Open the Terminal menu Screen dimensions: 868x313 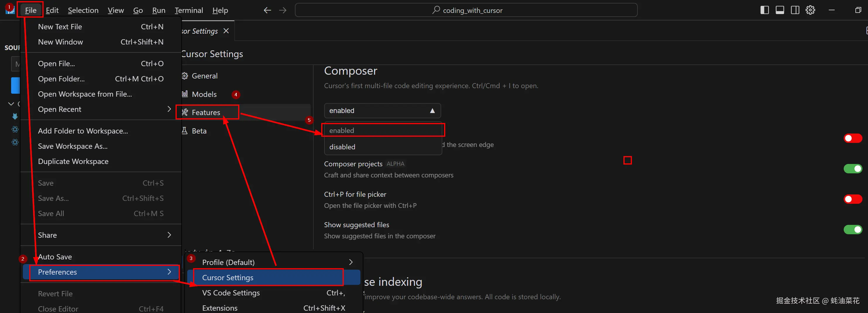(x=188, y=10)
